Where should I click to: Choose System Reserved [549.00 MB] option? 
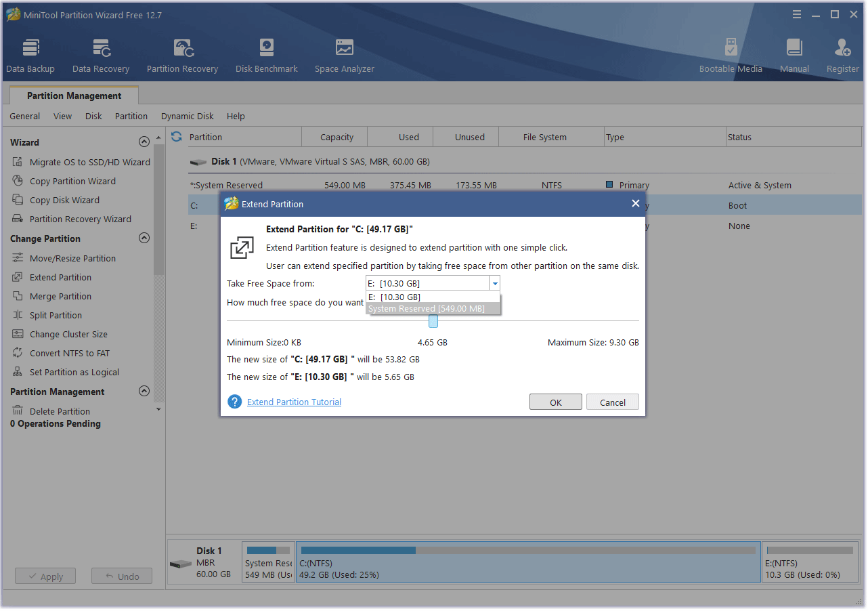click(x=433, y=309)
